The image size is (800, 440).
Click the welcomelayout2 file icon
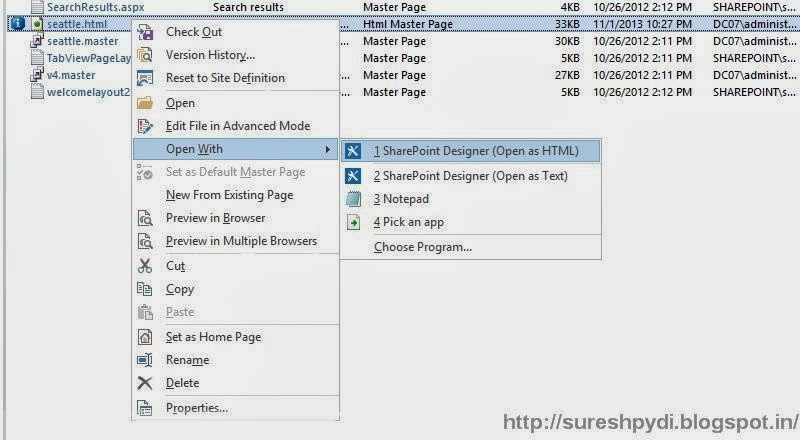37,92
